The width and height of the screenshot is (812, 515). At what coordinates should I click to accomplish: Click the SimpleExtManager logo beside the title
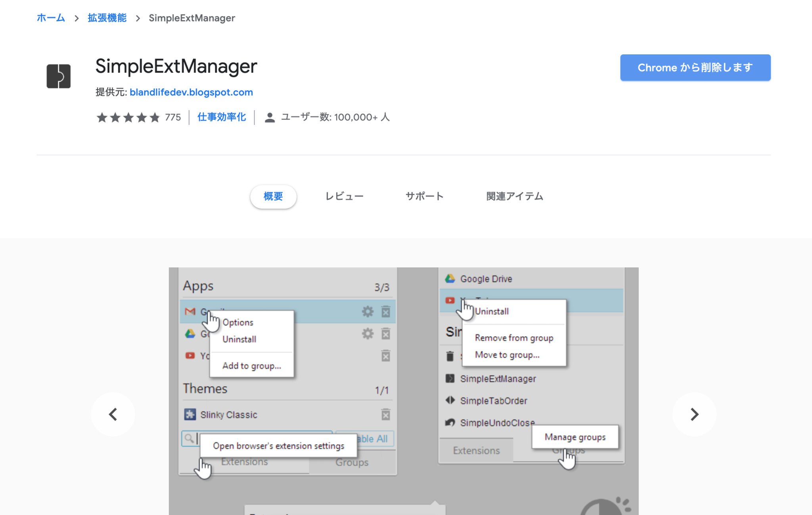[59, 75]
